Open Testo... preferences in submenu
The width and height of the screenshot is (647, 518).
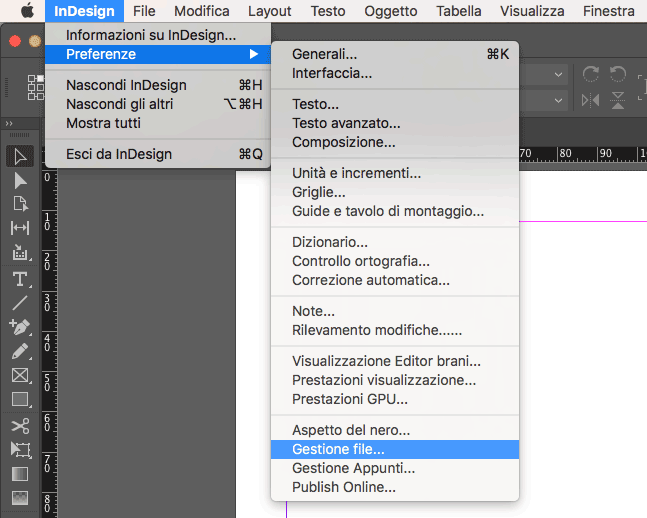pyautogui.click(x=395, y=104)
